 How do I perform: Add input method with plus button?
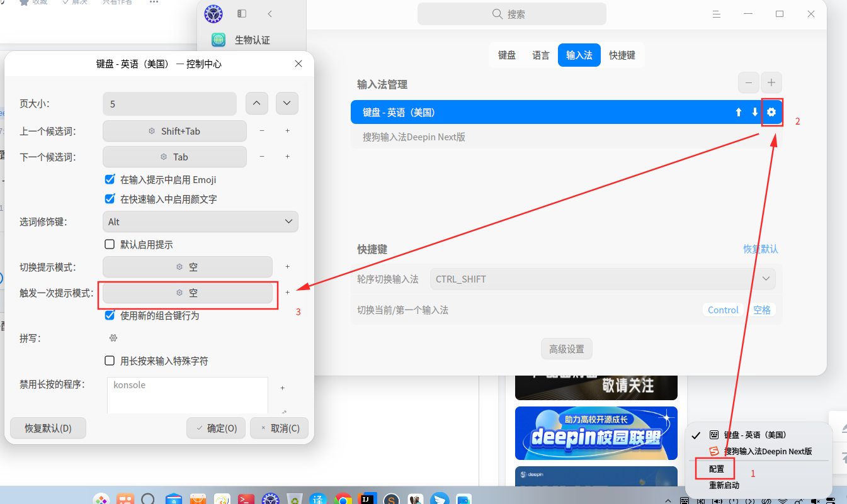click(x=771, y=82)
